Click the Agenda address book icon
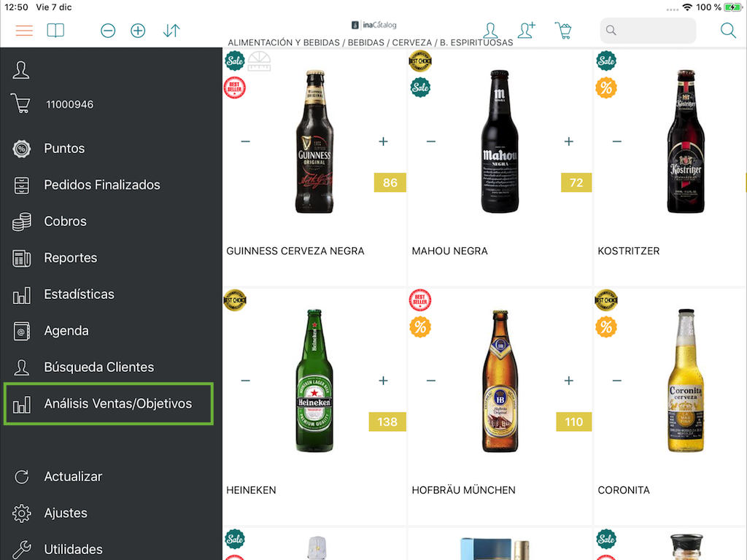This screenshot has width=747, height=560. coord(21,331)
